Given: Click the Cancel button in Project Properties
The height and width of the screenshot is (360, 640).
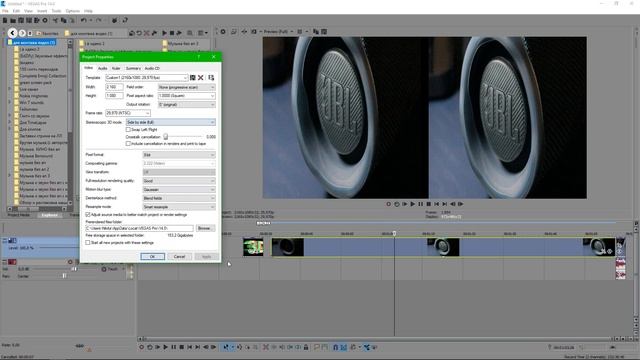Looking at the screenshot, I should point(180,257).
